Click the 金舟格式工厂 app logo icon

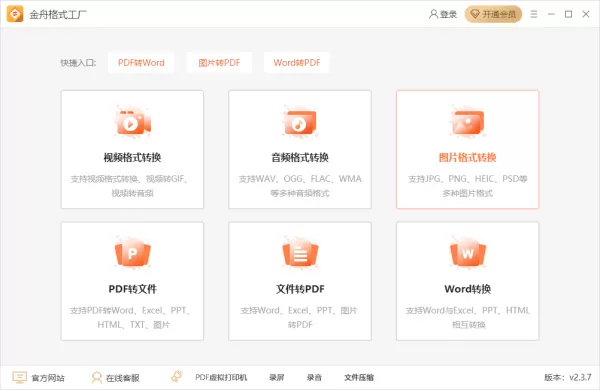15,14
